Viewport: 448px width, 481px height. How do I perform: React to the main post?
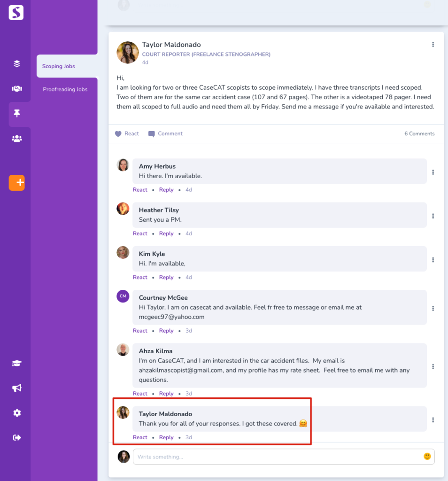(x=131, y=133)
